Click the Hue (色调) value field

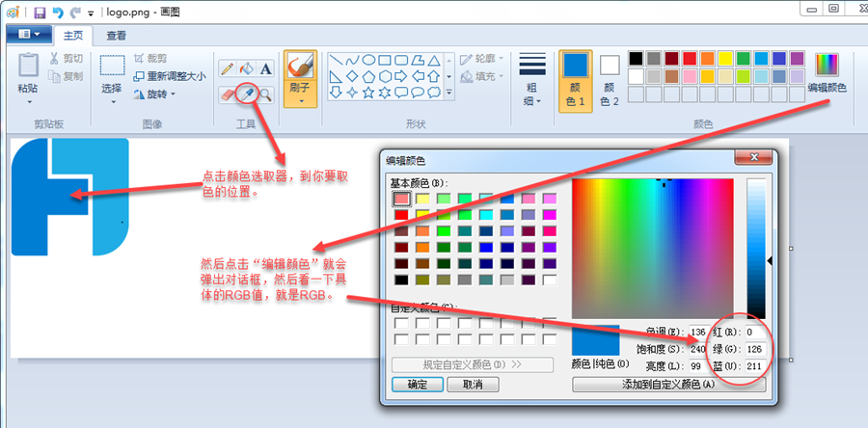[x=698, y=332]
